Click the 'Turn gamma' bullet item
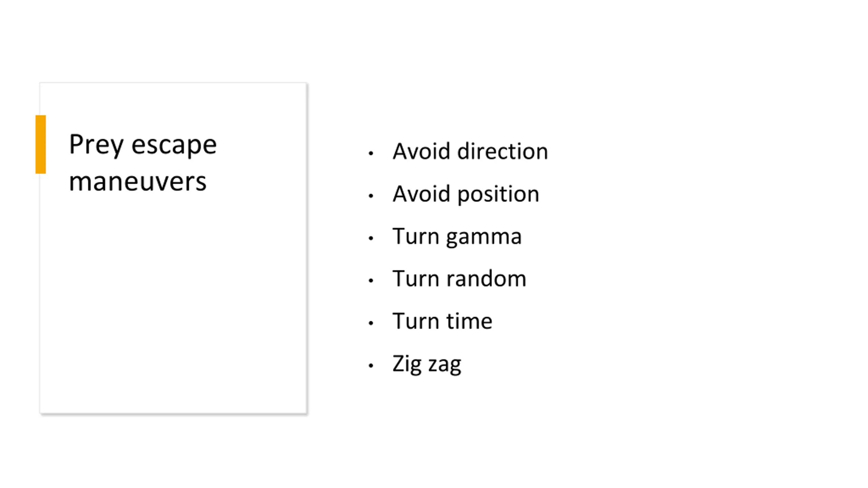The height and width of the screenshot is (488, 868). coord(457,237)
